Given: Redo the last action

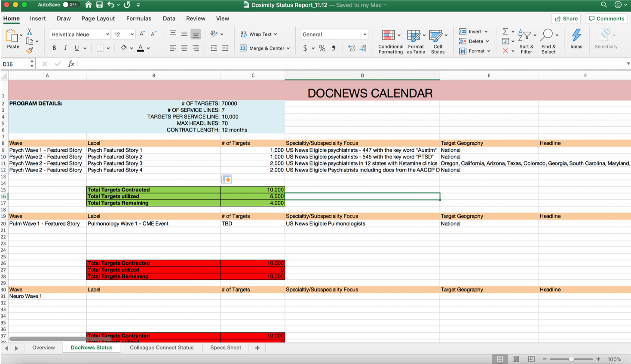Looking at the screenshot, I should pos(127,5).
